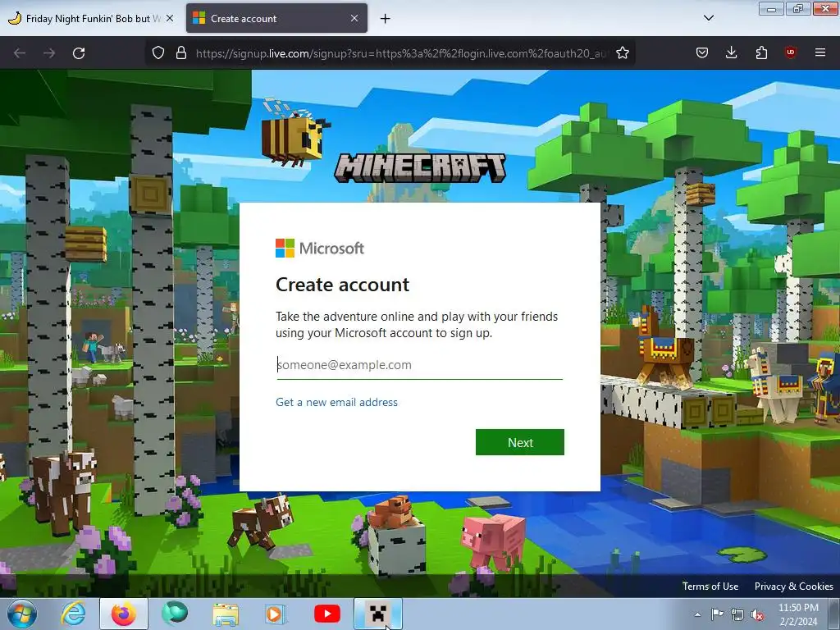Launch Windows Media Player from taskbar
This screenshot has width=840, height=630.
276,614
